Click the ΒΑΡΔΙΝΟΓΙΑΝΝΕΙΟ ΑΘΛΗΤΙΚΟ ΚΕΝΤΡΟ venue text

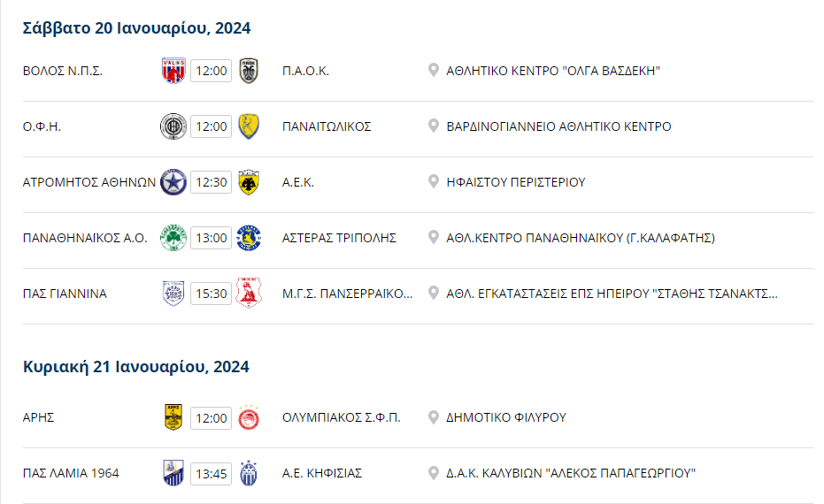(558, 126)
